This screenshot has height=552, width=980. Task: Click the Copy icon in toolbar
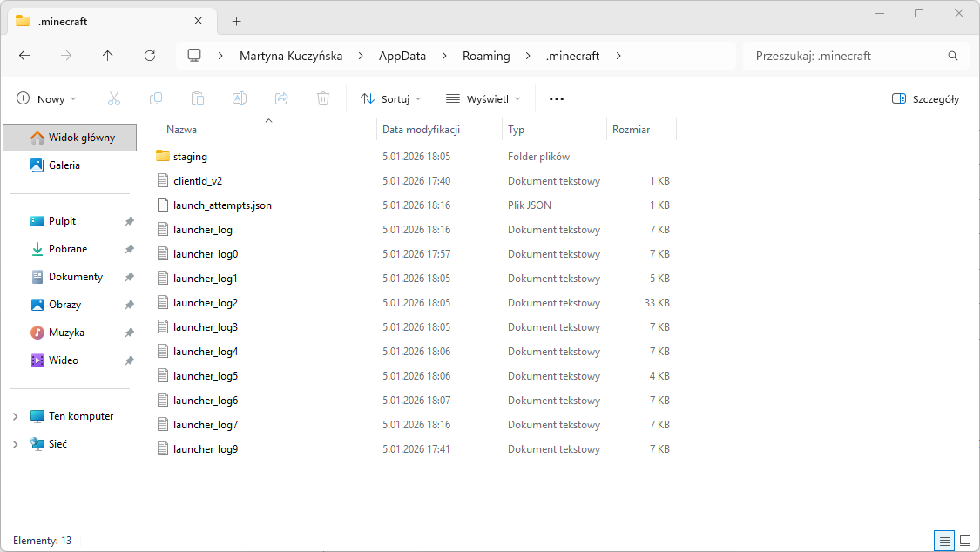click(156, 99)
